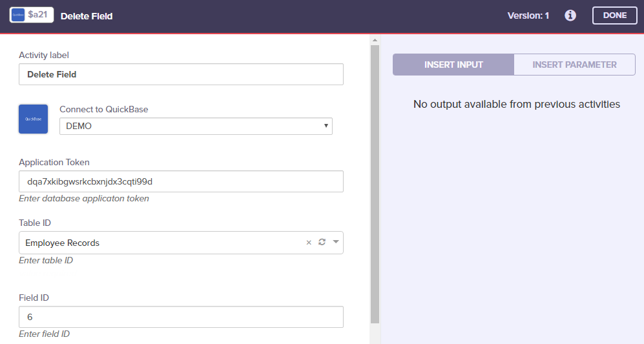Switch to the INSERT INPUT tab

[x=453, y=65]
